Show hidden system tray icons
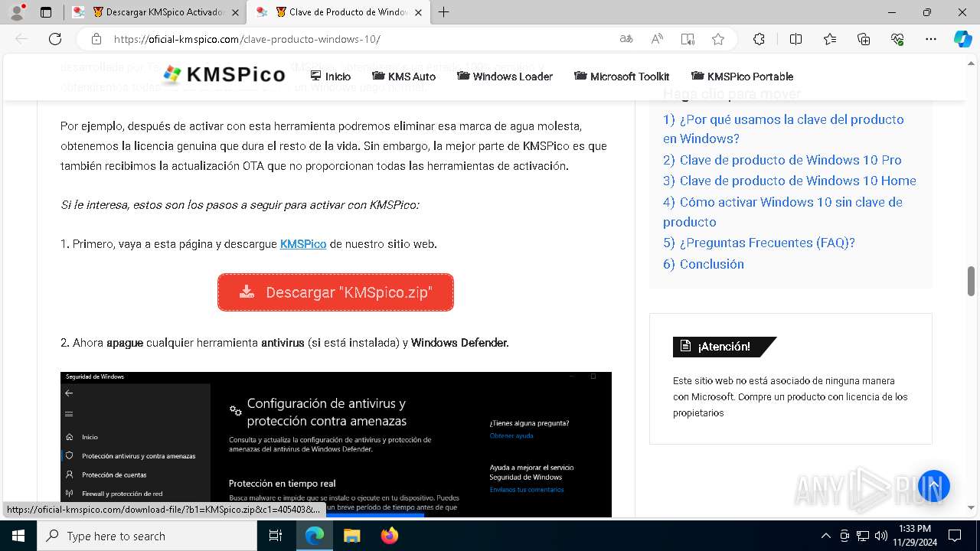The width and height of the screenshot is (980, 551). point(825,536)
